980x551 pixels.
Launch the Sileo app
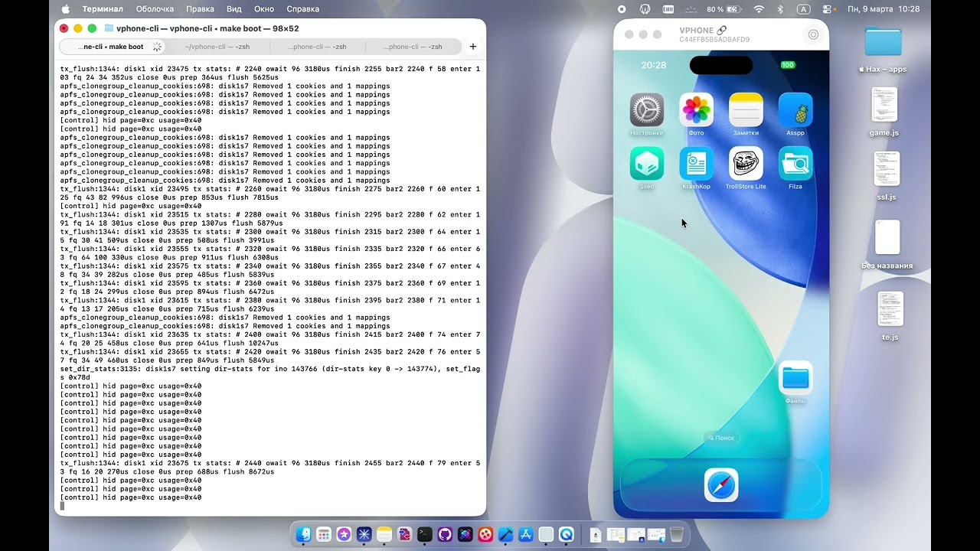647,164
